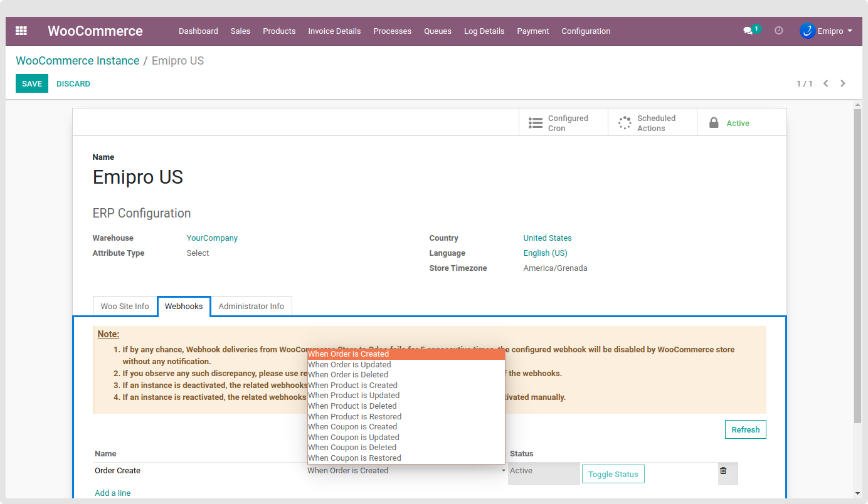Screen dimensions: 868x504
Task: Switch to the Woo Site Info tab
Action: [125, 307]
